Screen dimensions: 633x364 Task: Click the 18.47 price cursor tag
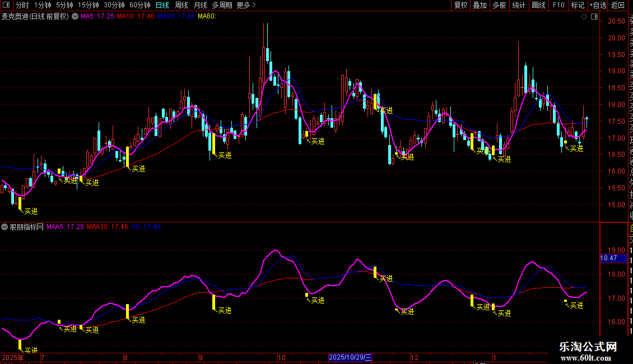(x=613, y=258)
